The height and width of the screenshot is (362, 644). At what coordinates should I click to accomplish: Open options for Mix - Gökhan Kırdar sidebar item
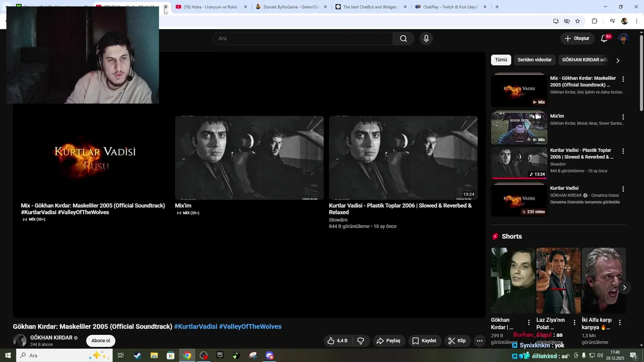tap(623, 79)
